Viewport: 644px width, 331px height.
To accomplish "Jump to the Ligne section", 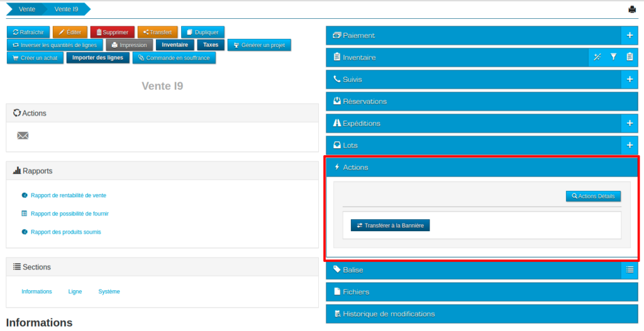I will tap(75, 291).
